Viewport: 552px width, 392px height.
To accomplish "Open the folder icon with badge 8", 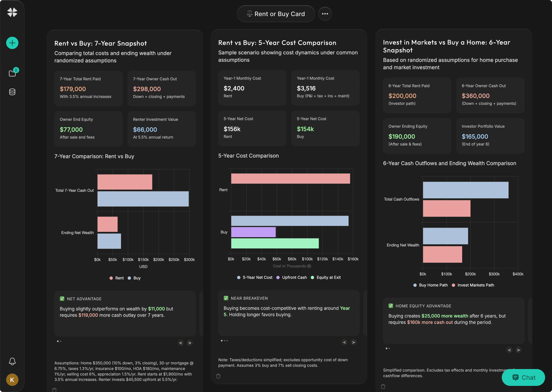I will [12, 73].
